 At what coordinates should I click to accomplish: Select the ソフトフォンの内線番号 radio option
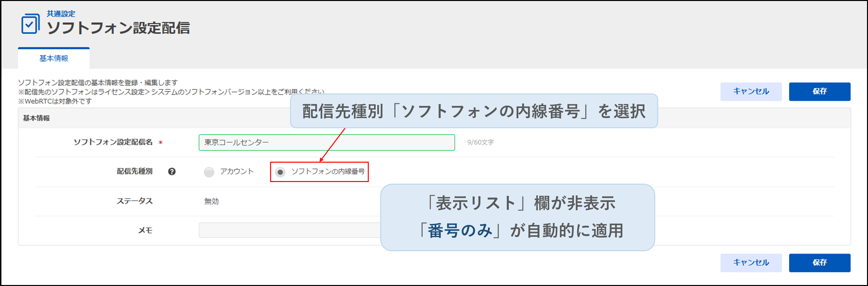tap(280, 172)
